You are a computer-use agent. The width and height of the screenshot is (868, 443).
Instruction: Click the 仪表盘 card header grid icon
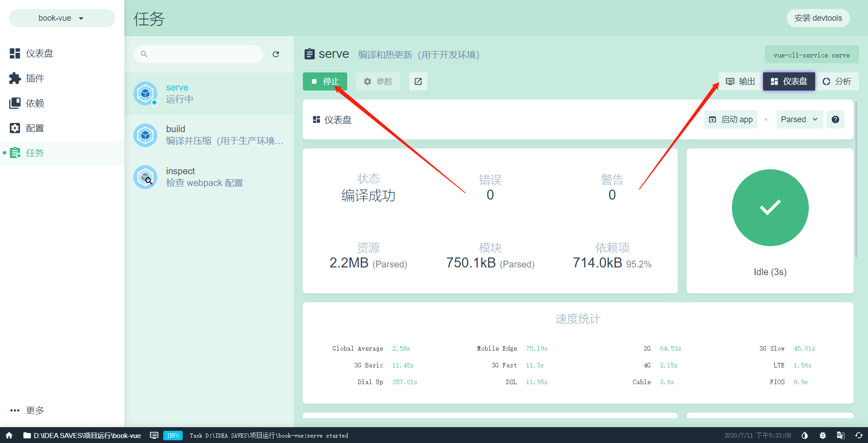coord(316,119)
